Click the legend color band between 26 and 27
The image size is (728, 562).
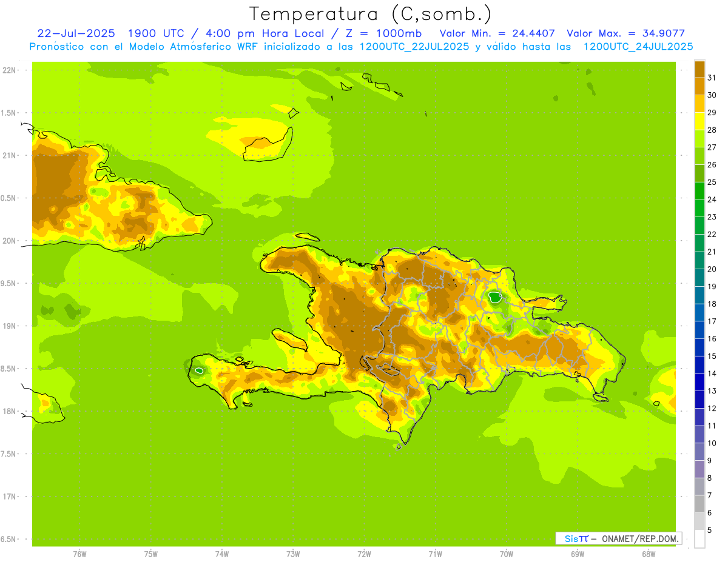pos(699,156)
